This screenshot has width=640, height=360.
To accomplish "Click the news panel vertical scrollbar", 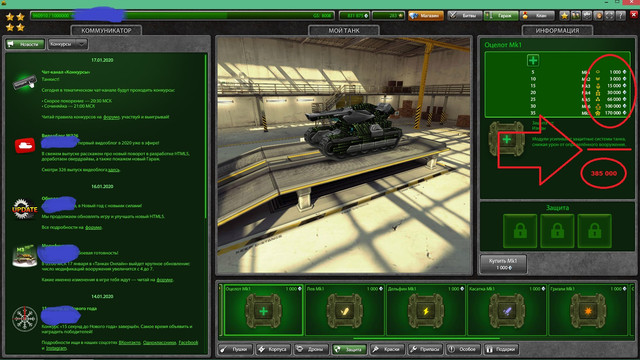I will 206,137.
